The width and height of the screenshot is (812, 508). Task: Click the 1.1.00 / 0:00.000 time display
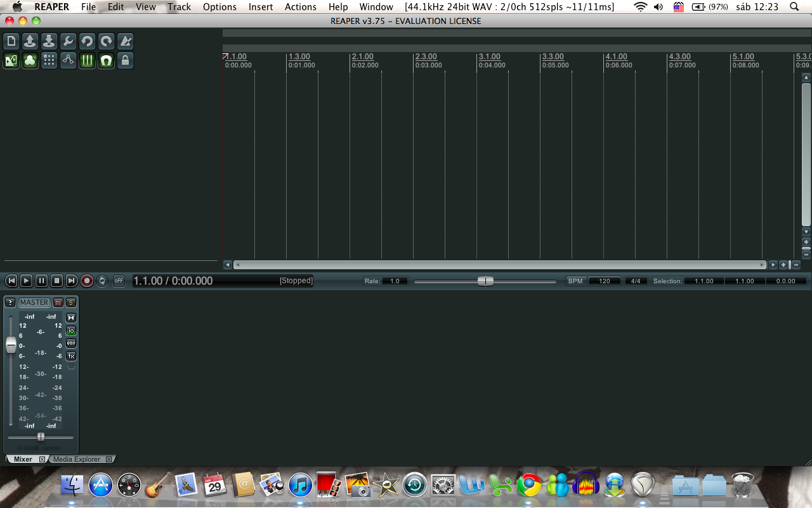pos(173,281)
